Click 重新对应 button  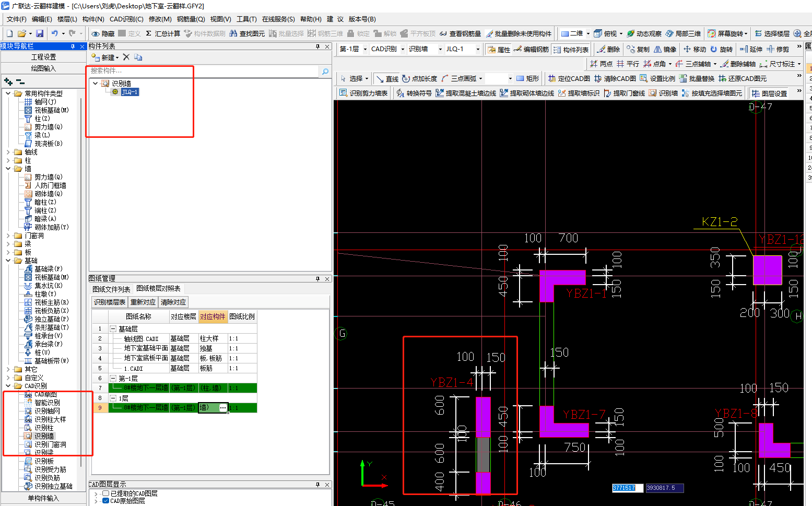click(x=143, y=302)
